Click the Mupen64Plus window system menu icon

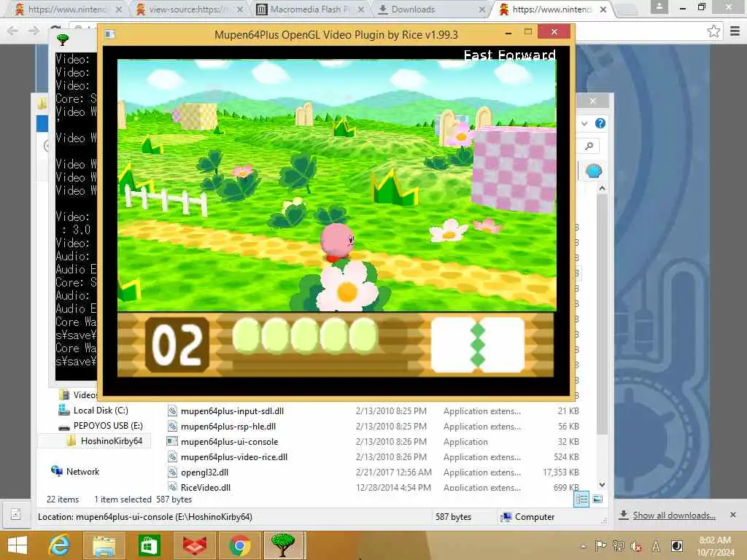click(x=110, y=34)
